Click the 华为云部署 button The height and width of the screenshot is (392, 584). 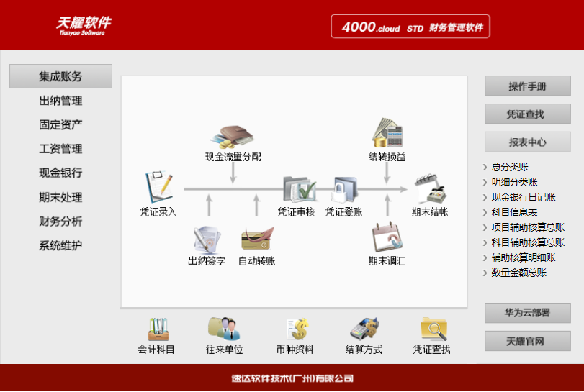click(x=527, y=313)
